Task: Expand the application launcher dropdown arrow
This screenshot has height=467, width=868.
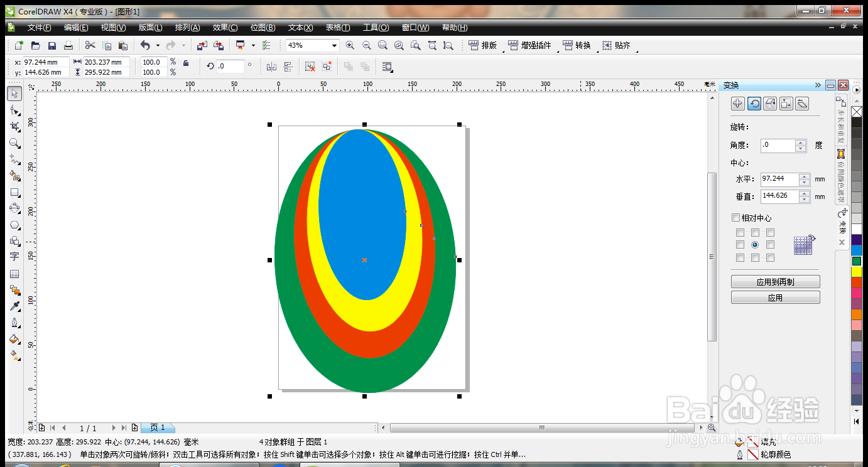Action: pyautogui.click(x=253, y=45)
